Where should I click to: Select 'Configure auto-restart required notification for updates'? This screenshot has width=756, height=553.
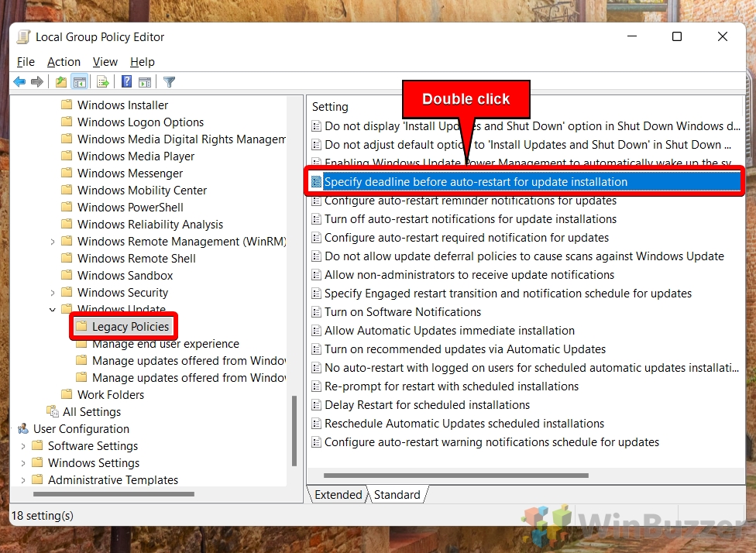466,238
